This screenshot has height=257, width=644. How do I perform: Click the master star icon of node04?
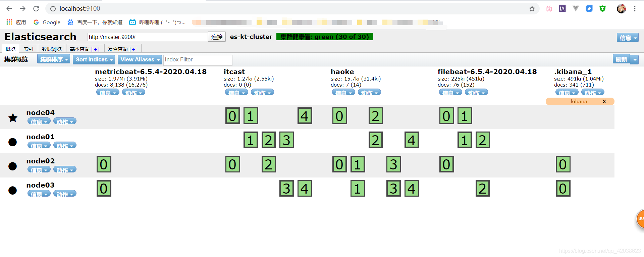click(x=13, y=118)
